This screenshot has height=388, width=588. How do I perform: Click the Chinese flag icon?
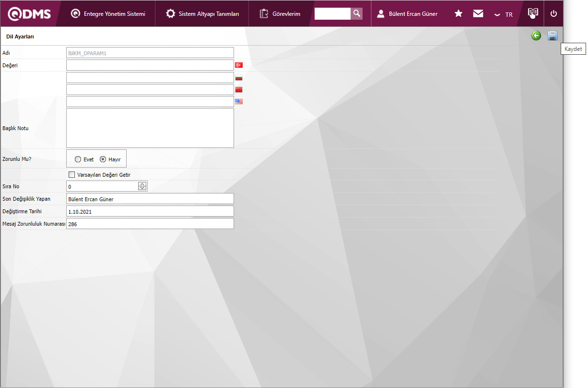(x=239, y=89)
